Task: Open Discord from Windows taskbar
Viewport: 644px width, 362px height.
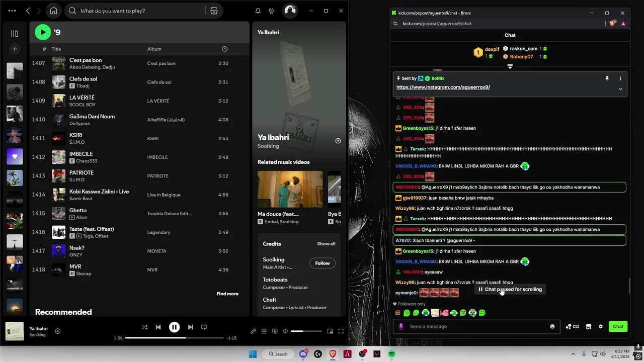Action: point(303,354)
